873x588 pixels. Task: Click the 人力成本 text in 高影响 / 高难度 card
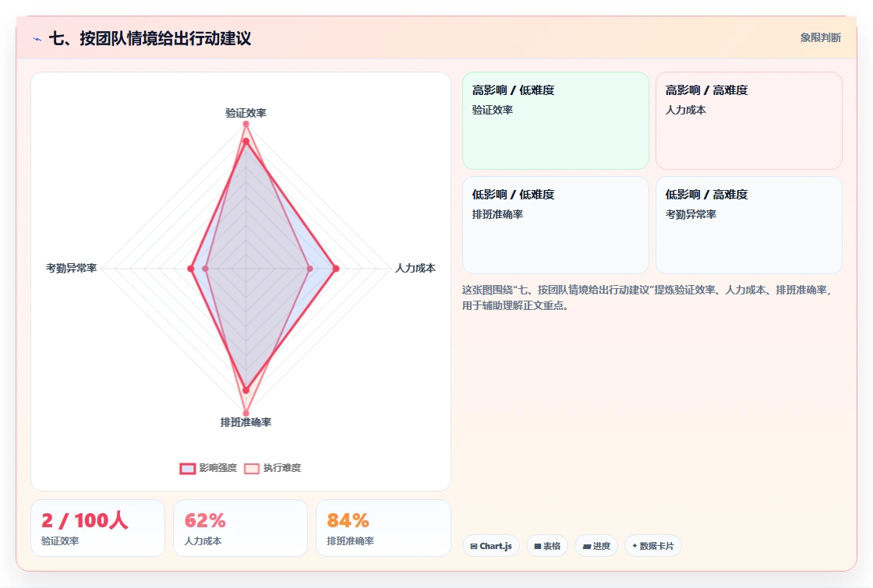[x=685, y=110]
